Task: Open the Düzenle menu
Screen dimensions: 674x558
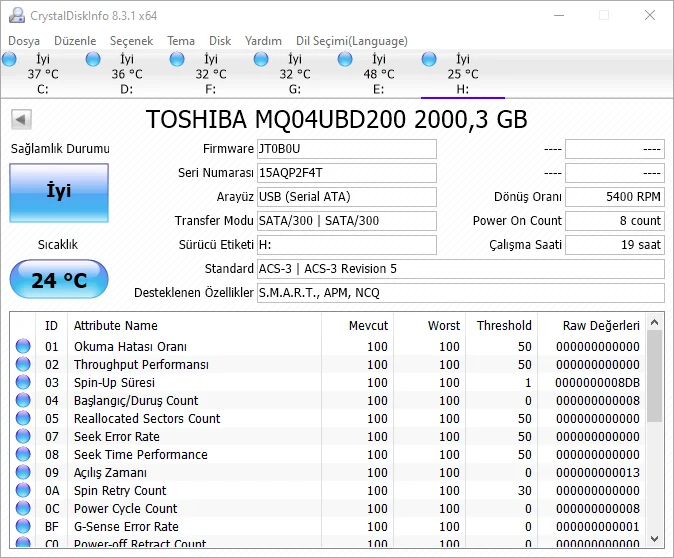Action: (75, 41)
